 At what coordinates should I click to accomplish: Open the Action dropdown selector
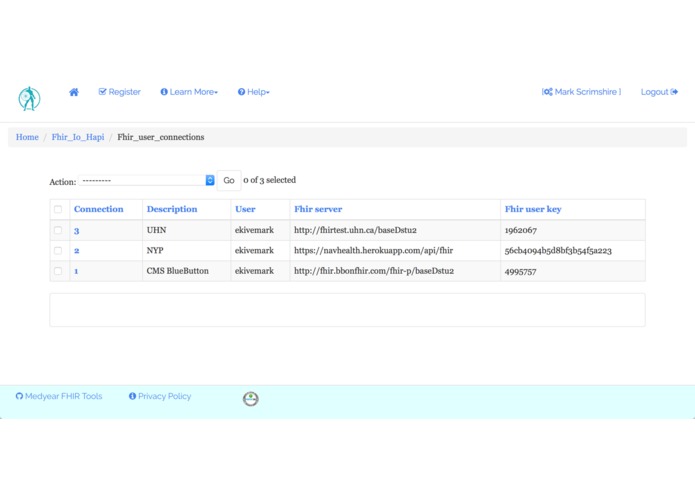coord(147,180)
